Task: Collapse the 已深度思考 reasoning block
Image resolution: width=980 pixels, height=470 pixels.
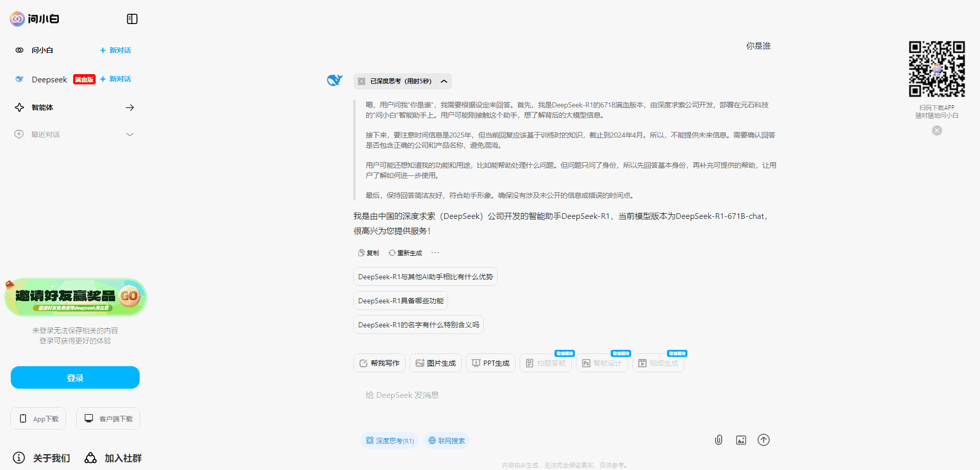Action: coord(444,81)
